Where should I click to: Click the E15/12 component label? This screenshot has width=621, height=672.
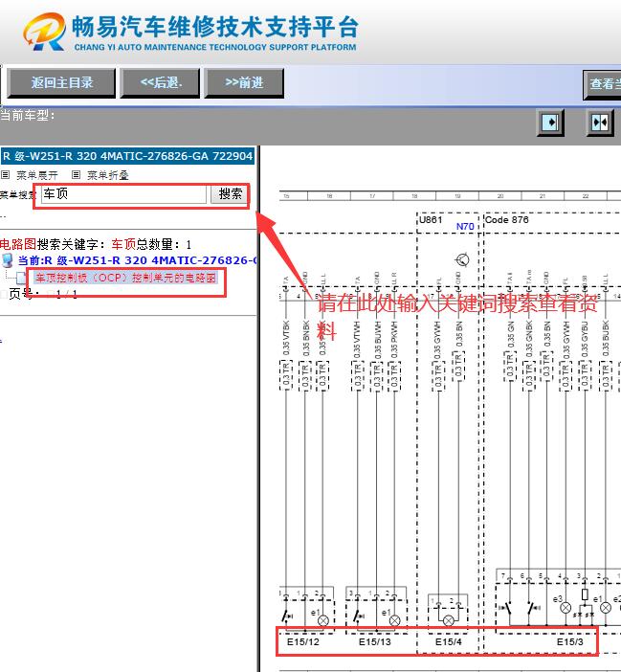click(x=302, y=641)
